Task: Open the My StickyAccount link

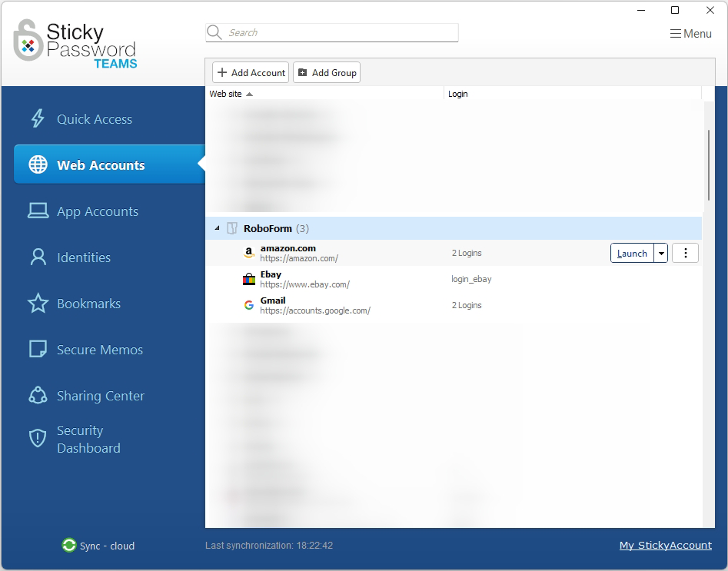Action: point(665,545)
